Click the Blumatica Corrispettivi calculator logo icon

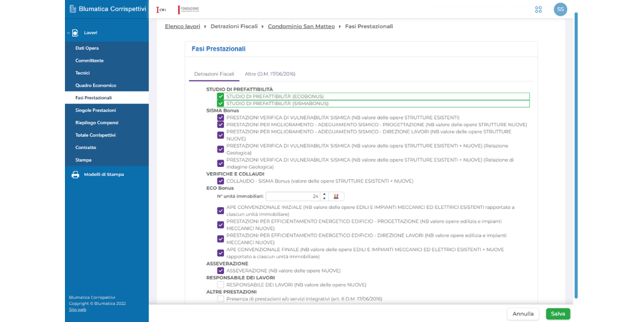click(x=73, y=9)
